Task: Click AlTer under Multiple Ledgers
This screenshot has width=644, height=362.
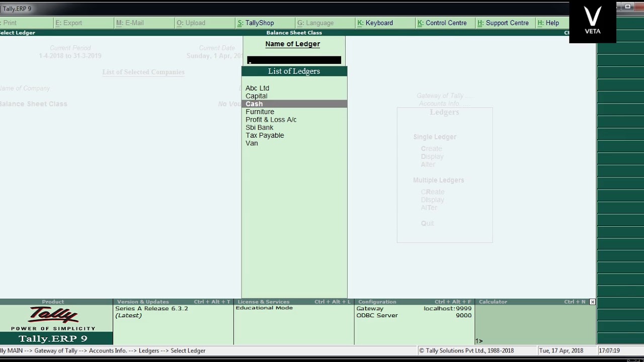Action: (429, 208)
